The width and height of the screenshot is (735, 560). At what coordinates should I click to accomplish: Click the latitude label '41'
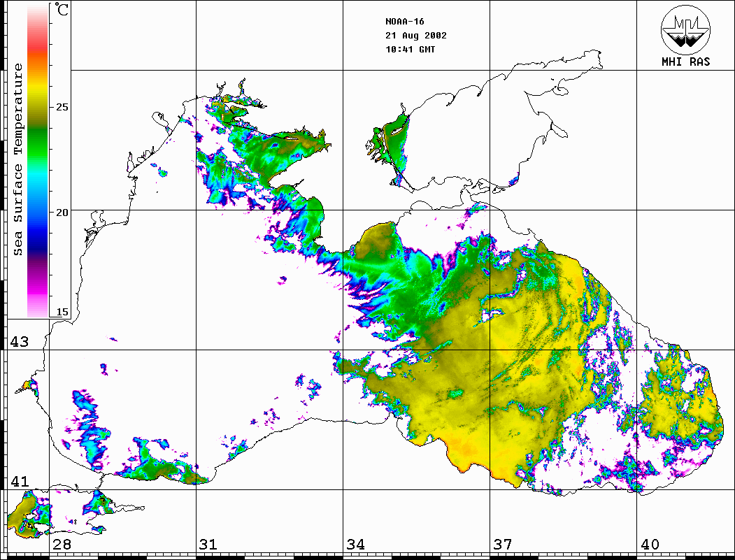click(x=19, y=481)
